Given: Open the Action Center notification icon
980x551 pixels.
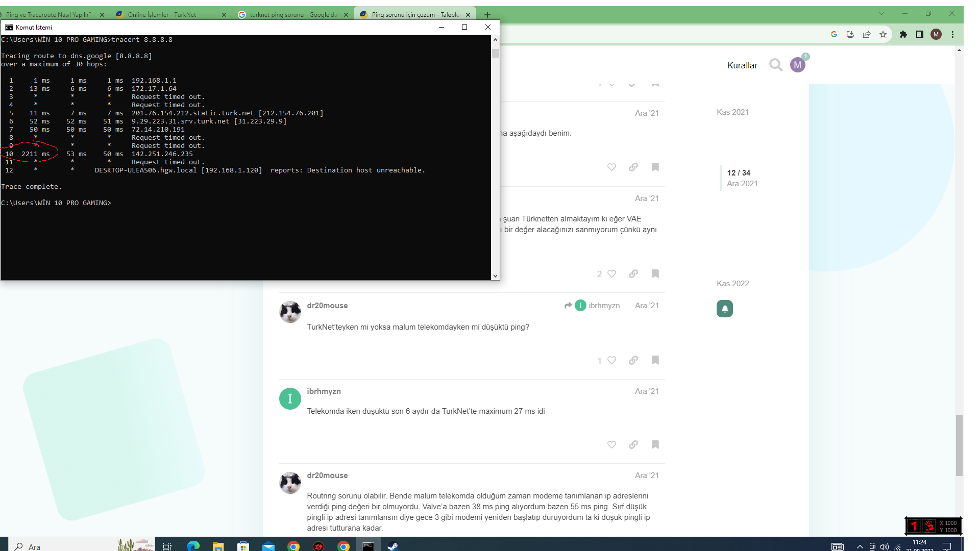Looking at the screenshot, I should pos(947,546).
